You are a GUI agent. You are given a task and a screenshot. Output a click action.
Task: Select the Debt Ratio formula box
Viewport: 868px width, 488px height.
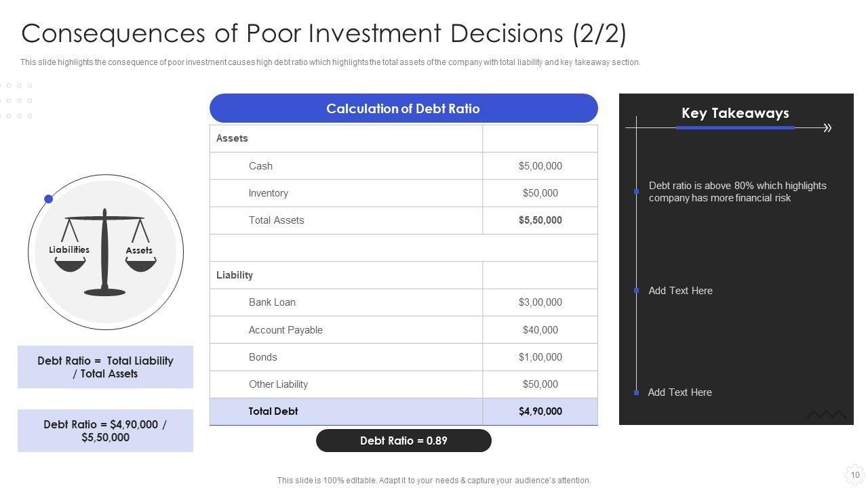(105, 367)
